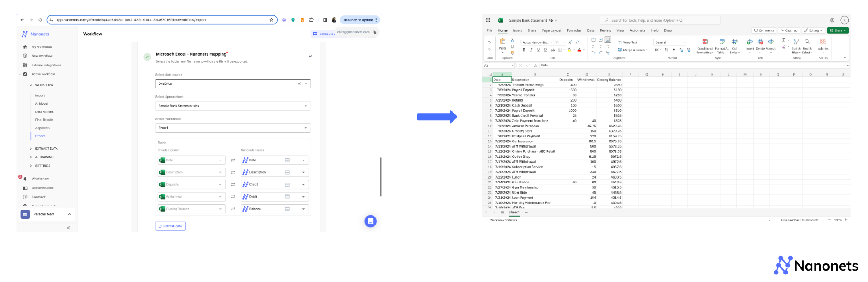Viewport: 868px width, 282px height.
Task: Click the Catch up button
Action: coord(789,30)
